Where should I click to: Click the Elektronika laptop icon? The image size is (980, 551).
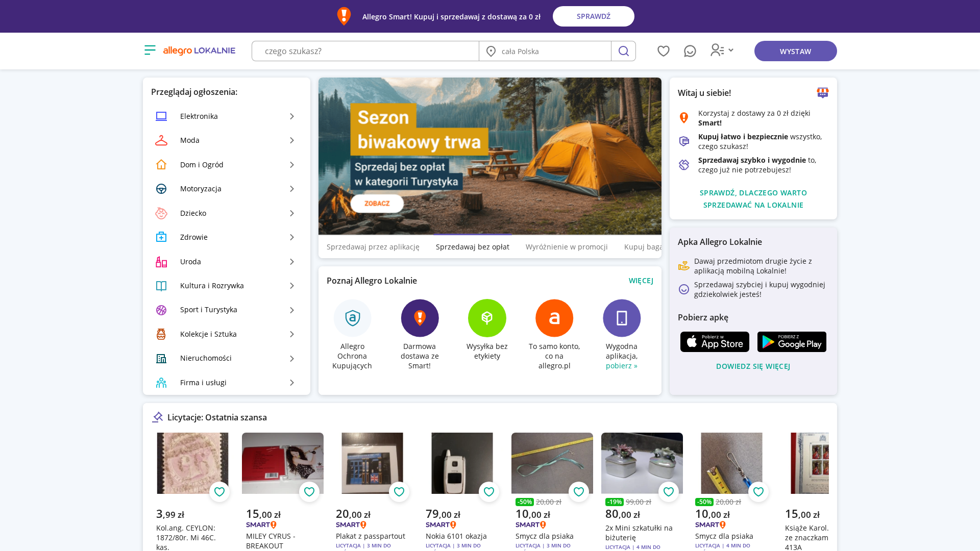[161, 116]
